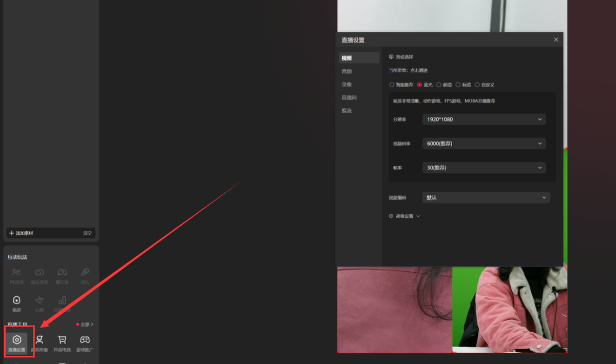Open the 6000(推荐) bitrate dropdown
The width and height of the screenshot is (616, 364).
tap(484, 144)
